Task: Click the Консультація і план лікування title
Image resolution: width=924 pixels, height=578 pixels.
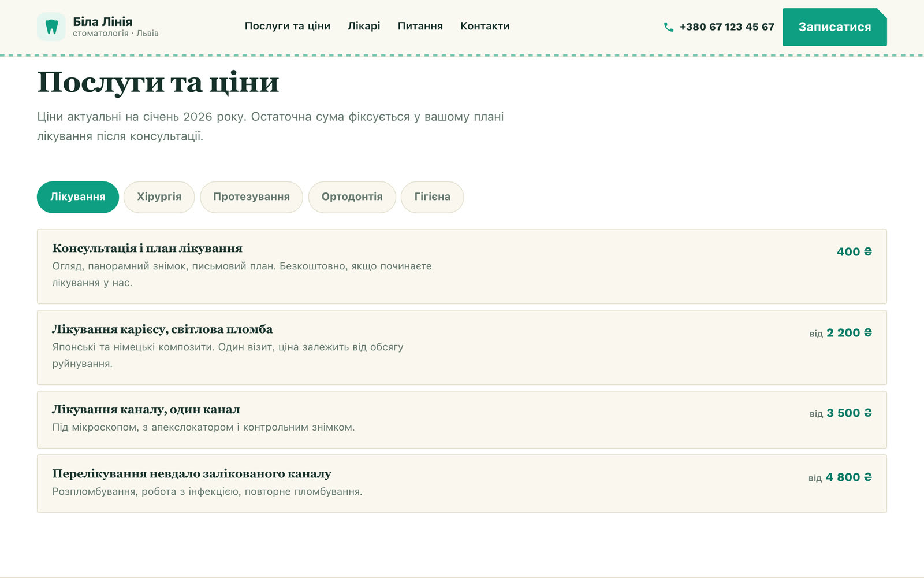Action: coord(147,249)
